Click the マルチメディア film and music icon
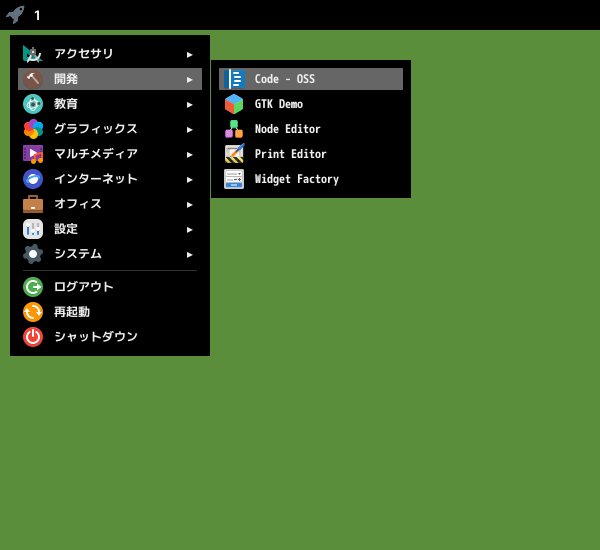 (x=33, y=154)
